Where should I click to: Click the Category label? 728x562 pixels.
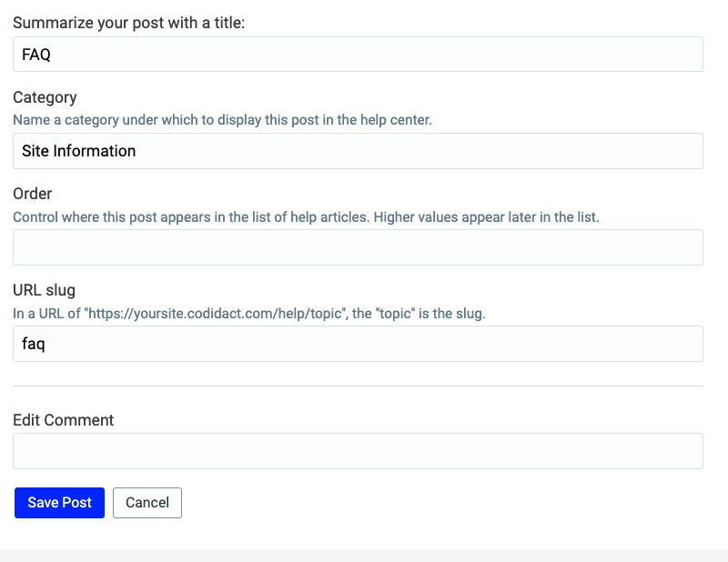[x=45, y=97]
